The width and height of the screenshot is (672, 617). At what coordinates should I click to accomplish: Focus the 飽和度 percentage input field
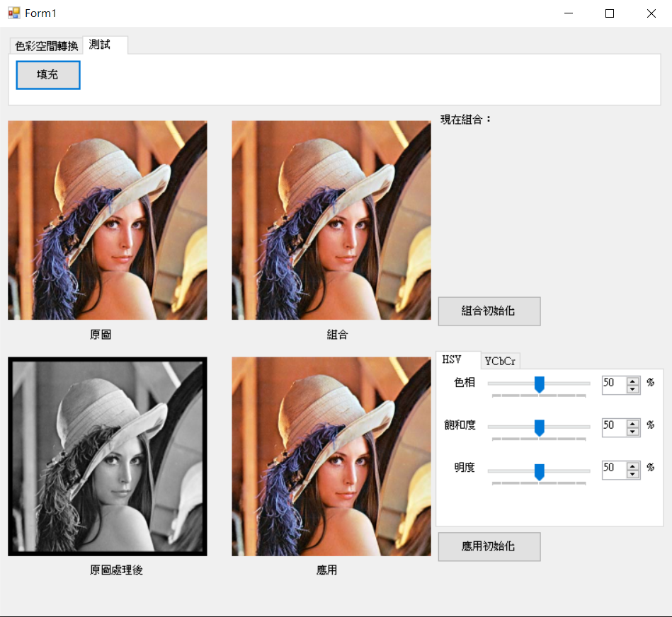point(614,427)
